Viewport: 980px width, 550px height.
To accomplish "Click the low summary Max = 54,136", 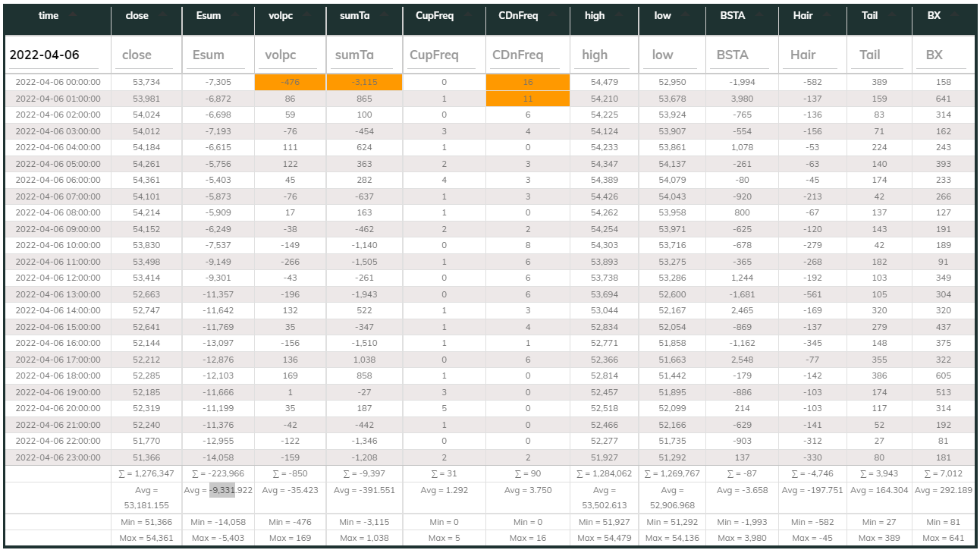I will [x=672, y=538].
